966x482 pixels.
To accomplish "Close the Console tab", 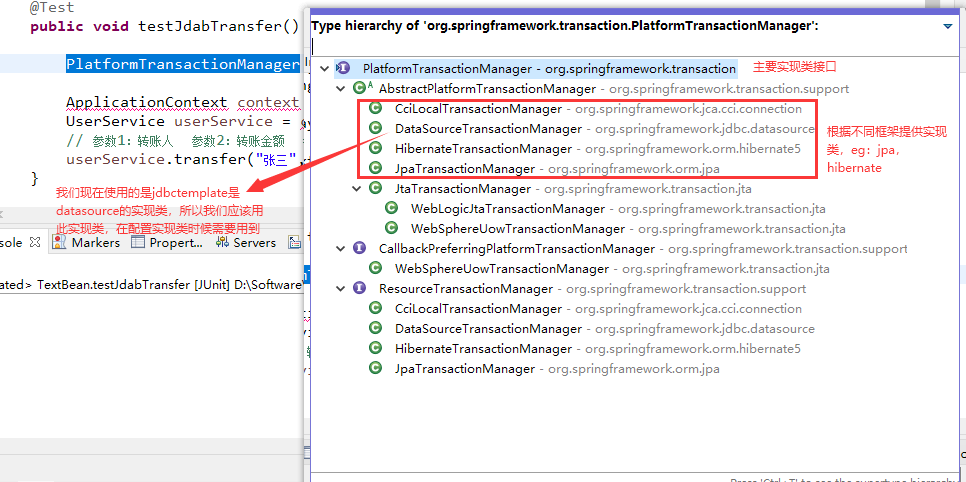I will coord(35,242).
